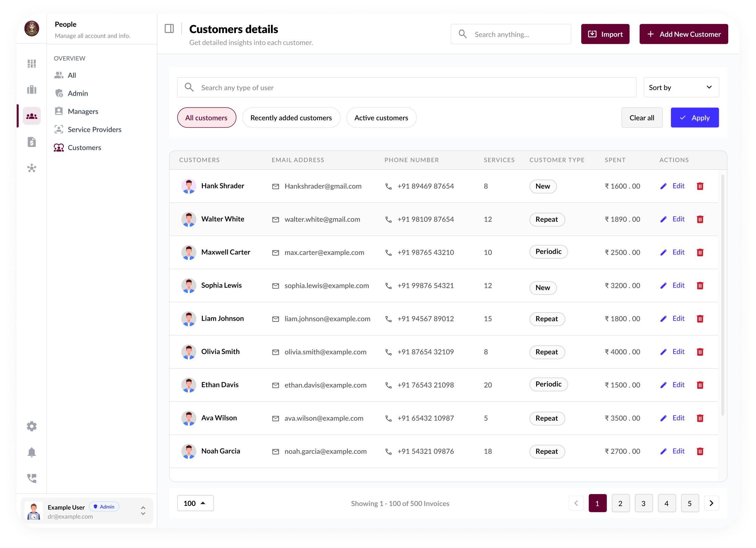Choose the Recently added customers filter

(x=291, y=118)
